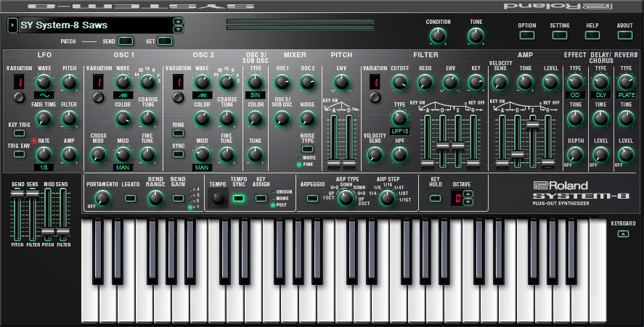Toggle the NOISE TYPE switch

pos(307,149)
